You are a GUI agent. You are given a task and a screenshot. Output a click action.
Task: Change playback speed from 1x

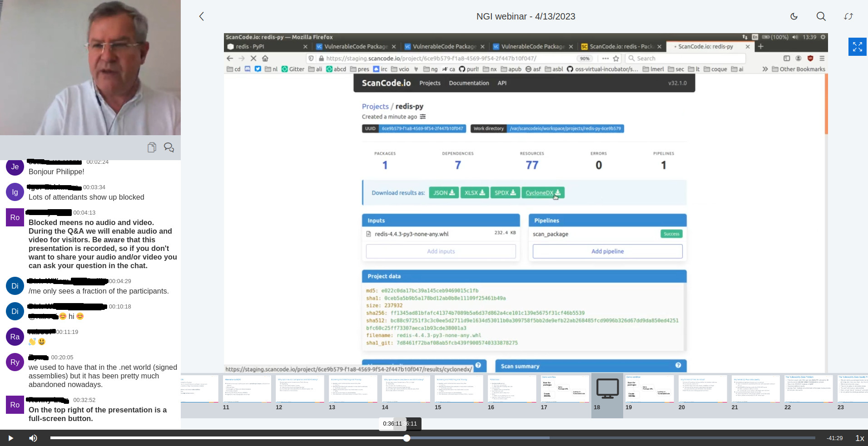pos(859,438)
